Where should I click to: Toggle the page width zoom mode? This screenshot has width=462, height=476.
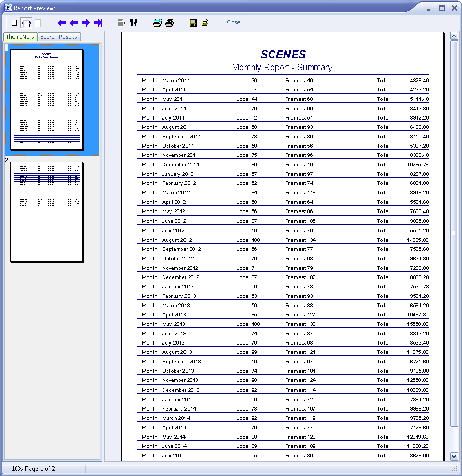26,23
